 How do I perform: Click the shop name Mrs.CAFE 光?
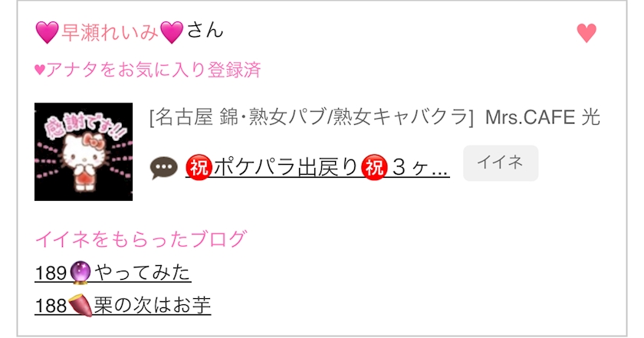[543, 117]
